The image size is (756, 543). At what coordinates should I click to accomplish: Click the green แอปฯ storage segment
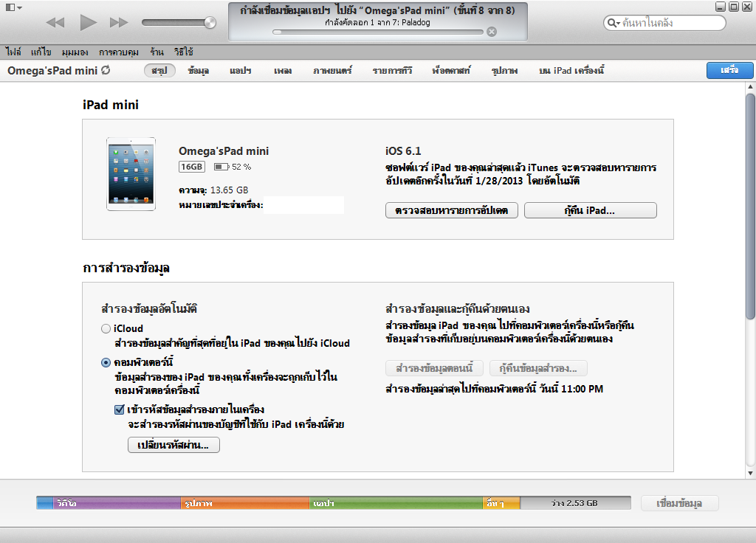396,503
